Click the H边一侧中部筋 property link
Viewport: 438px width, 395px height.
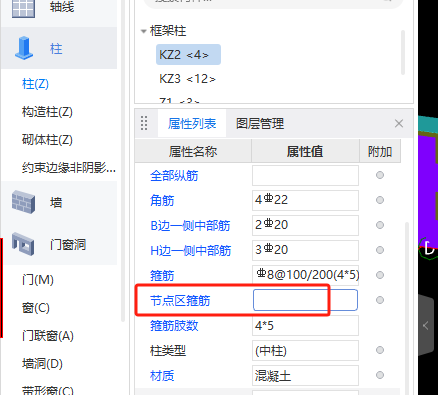click(x=191, y=250)
